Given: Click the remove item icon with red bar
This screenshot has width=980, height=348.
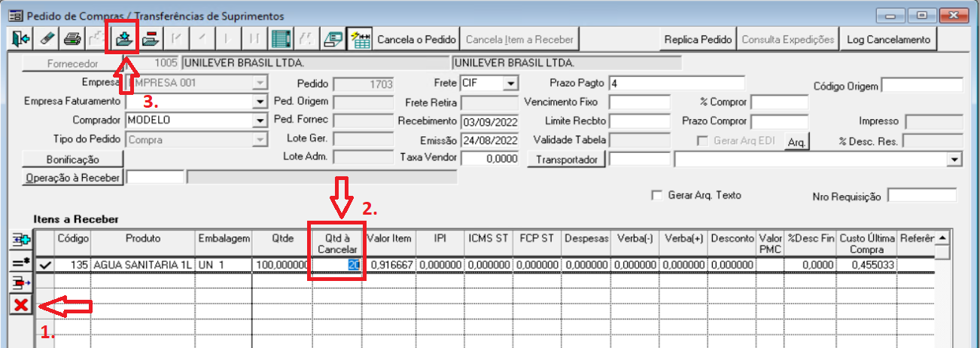Looking at the screenshot, I should pyautogui.click(x=20, y=283).
